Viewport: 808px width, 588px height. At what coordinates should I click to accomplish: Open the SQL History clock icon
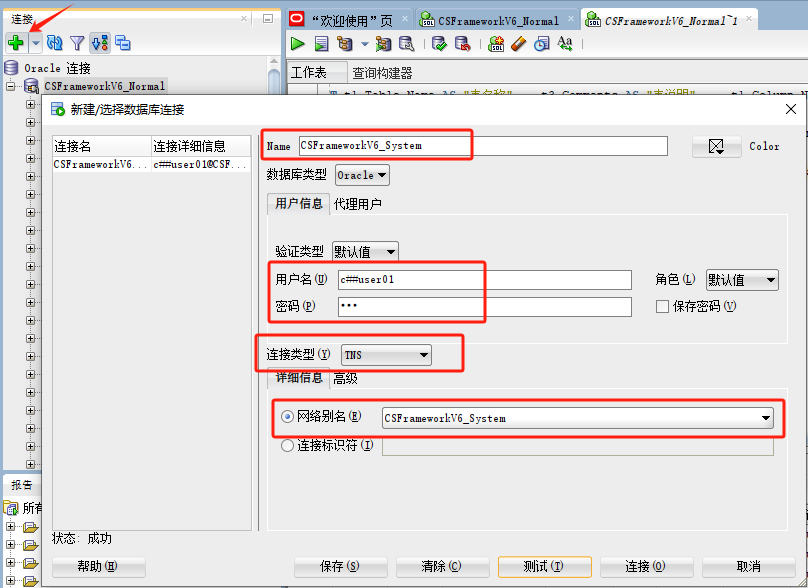point(542,44)
